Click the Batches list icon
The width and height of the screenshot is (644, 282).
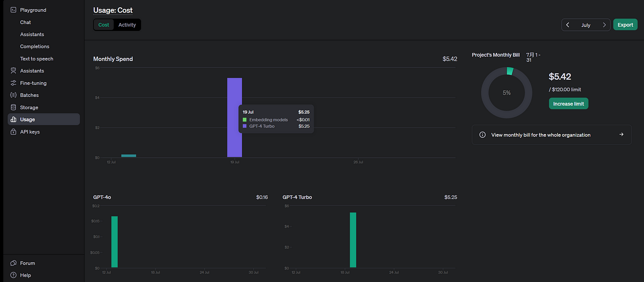pos(13,95)
